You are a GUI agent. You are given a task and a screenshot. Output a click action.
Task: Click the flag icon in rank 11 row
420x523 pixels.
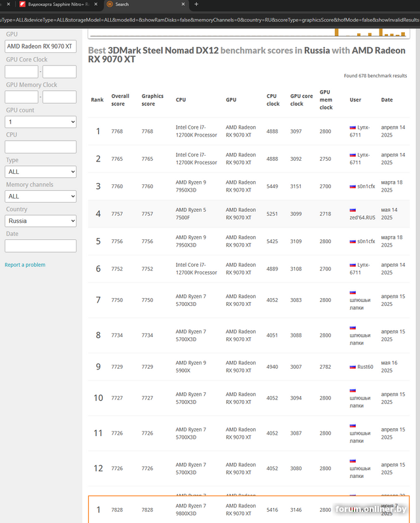click(353, 426)
